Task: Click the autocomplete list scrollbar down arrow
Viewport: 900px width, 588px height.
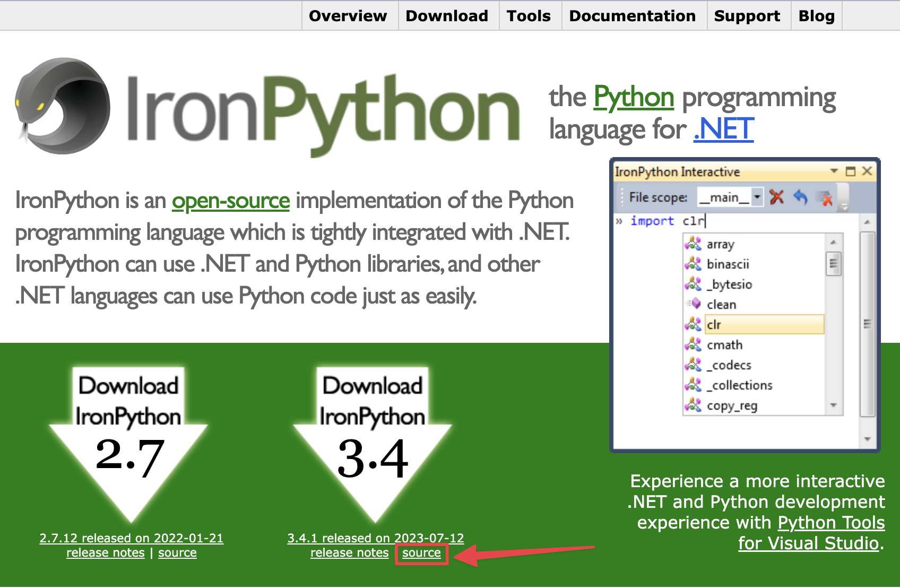Action: pos(833,406)
